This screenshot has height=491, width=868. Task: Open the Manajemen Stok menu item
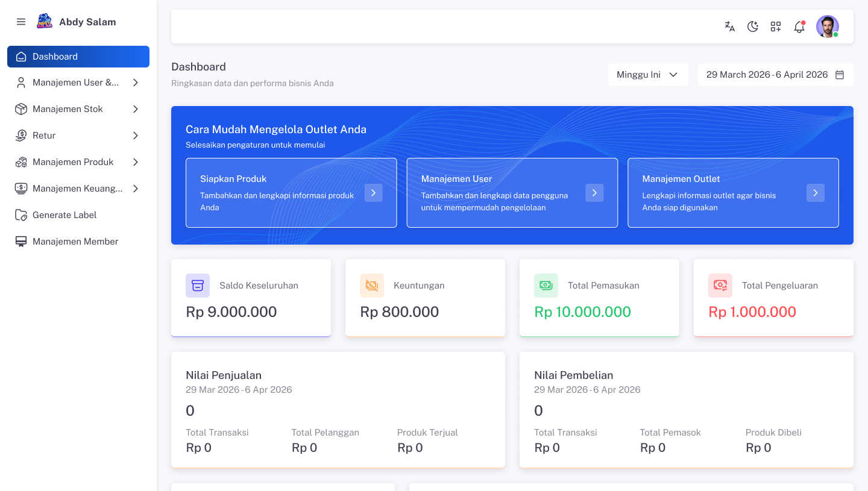78,109
